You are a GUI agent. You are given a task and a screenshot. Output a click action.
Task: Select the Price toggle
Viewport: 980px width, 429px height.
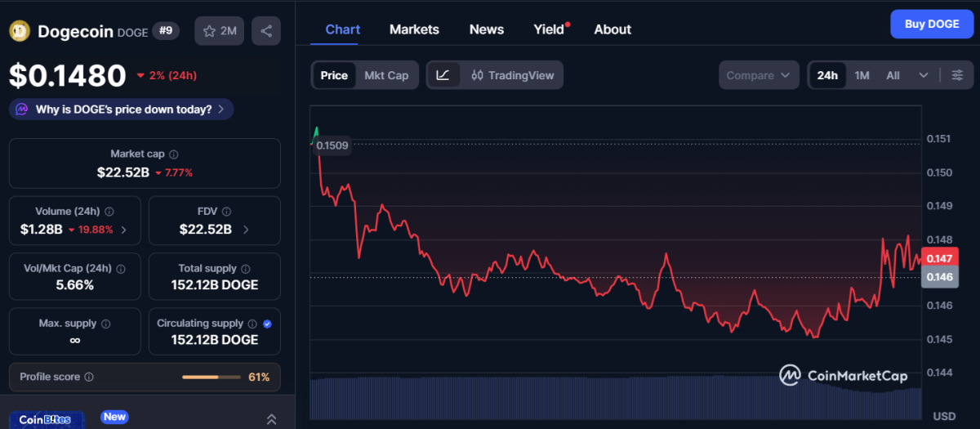click(x=334, y=75)
